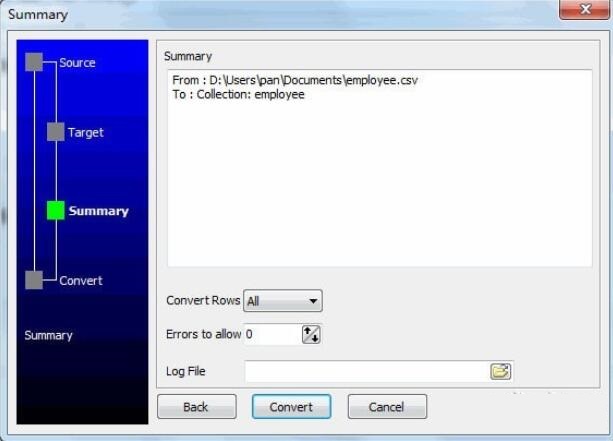Click the From employee.csv path line
The image size is (613, 441).
point(295,80)
